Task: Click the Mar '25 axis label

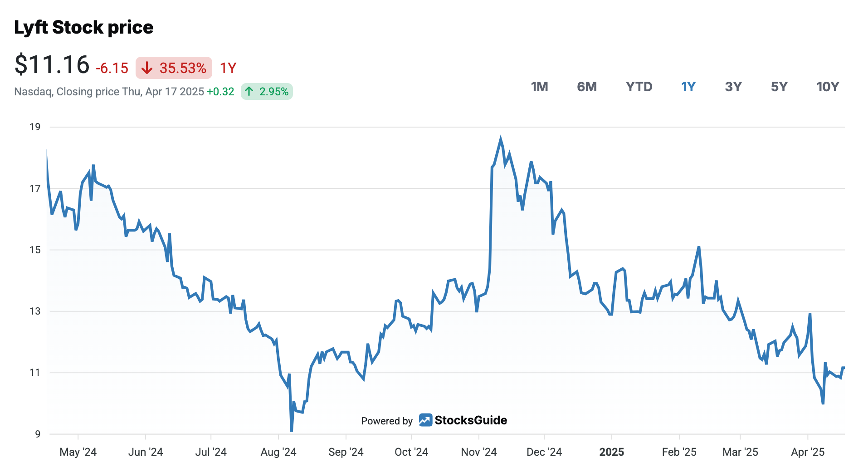Action: (740, 452)
